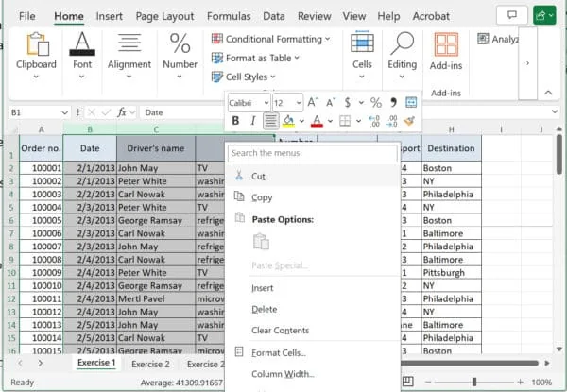Viewport: 567px width, 392px height.
Task: Choose Format Cells from context menu
Action: (314, 352)
